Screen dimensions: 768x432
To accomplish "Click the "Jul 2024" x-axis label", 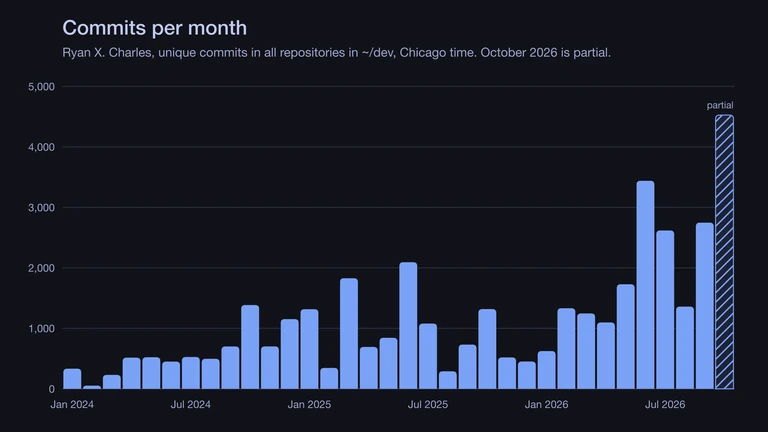I will 191,405.
